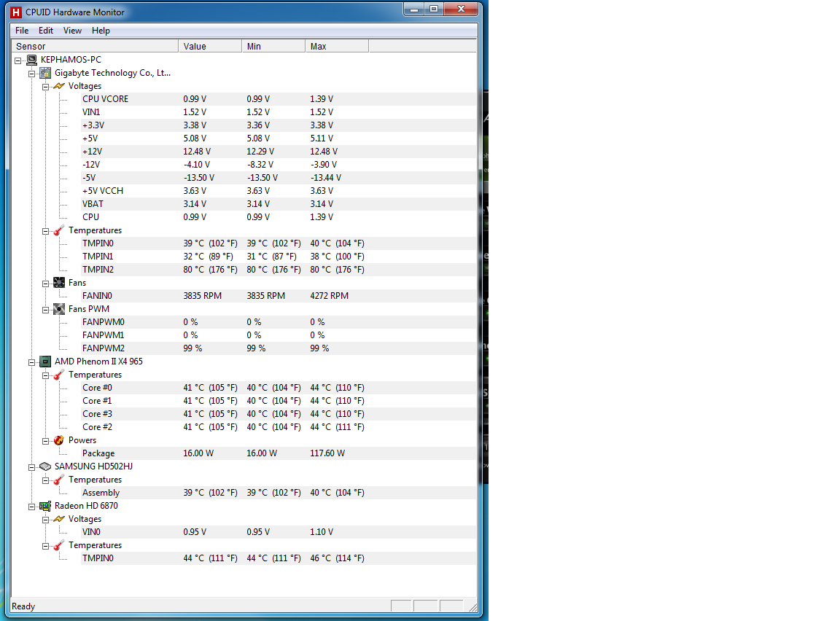
Task: Click the Powers flame icon
Action: coord(59,440)
